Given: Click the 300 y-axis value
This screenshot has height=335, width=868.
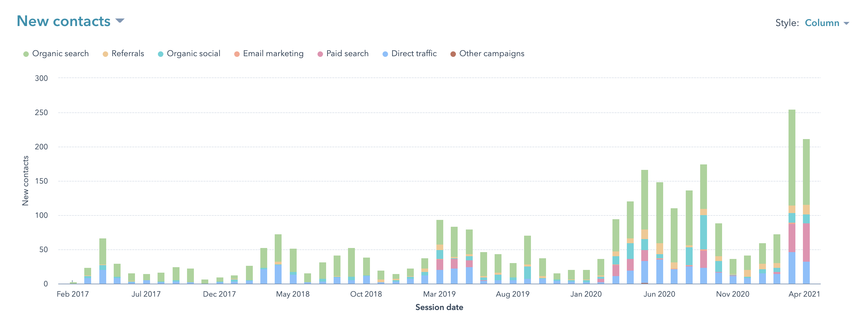Looking at the screenshot, I should (41, 78).
